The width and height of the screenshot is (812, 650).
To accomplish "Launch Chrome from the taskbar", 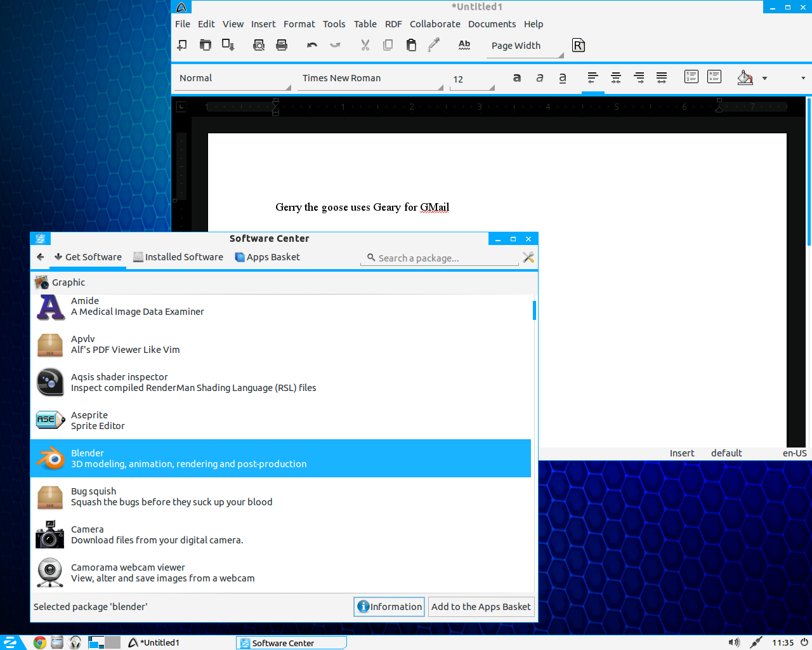I will pos(40,642).
